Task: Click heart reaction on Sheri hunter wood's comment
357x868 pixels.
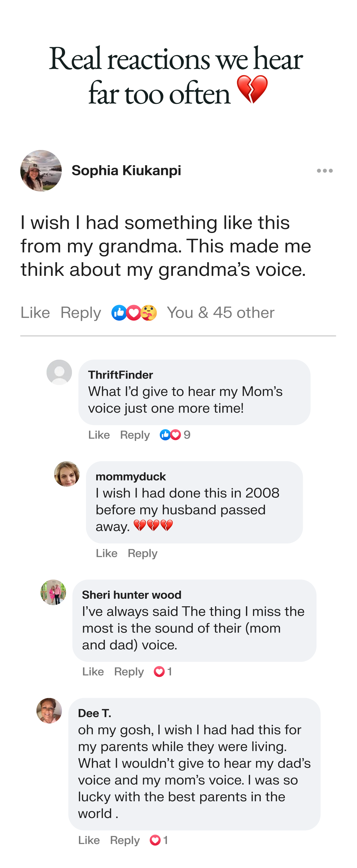Action: (x=159, y=672)
